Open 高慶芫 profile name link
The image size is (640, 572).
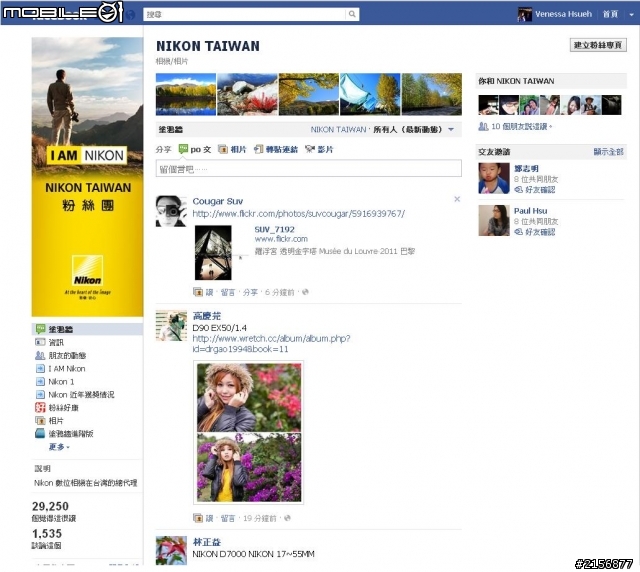pyautogui.click(x=207, y=316)
